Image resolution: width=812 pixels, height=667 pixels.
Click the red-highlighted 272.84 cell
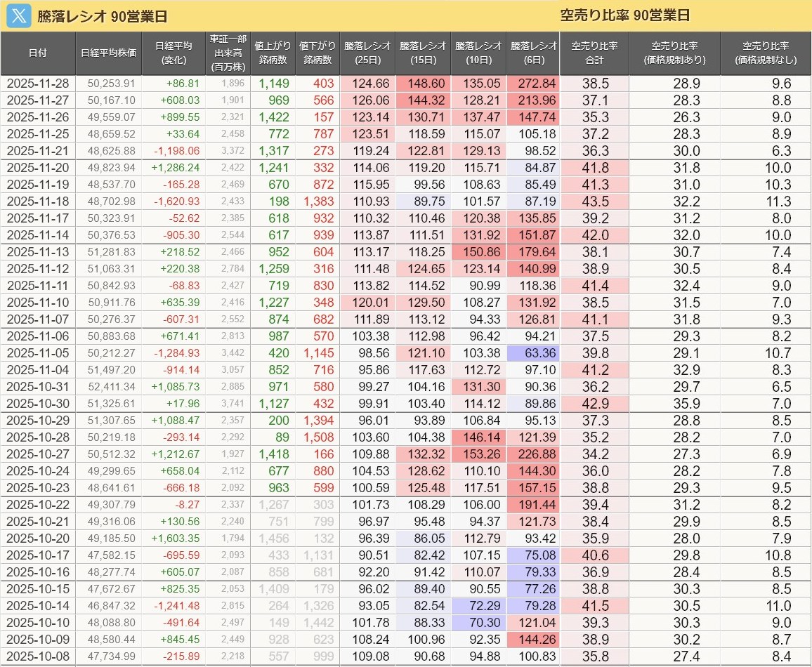pos(533,84)
